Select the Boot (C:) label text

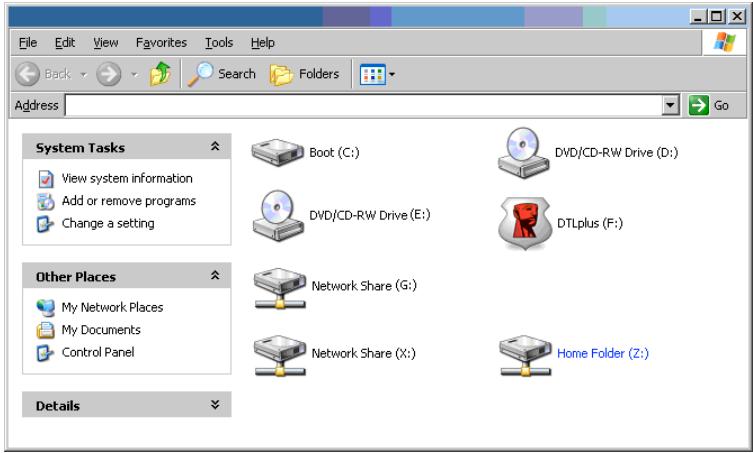tap(334, 152)
